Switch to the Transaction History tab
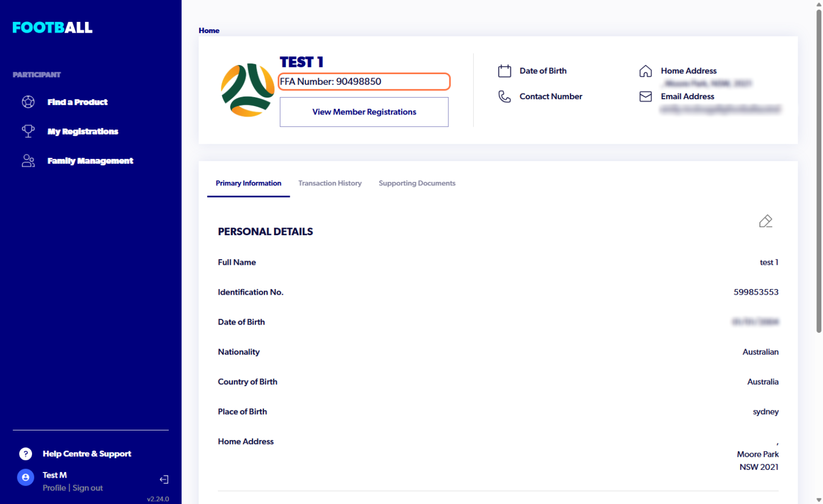This screenshot has width=823, height=504. coord(330,183)
